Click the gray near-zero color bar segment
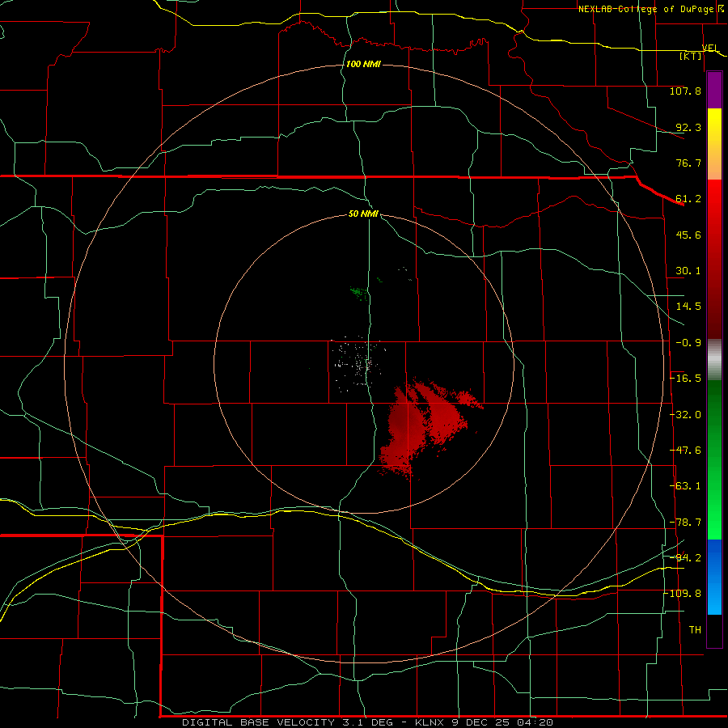Viewport: 728px width, 728px height. click(x=714, y=360)
